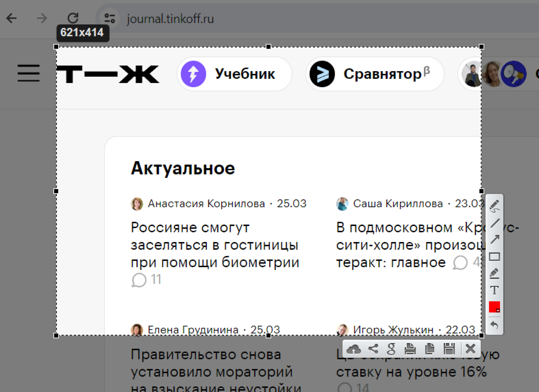Image resolution: width=539 pixels, height=392 pixels.
Task: Click Анастасия Корнилова avatar
Action: point(137,204)
